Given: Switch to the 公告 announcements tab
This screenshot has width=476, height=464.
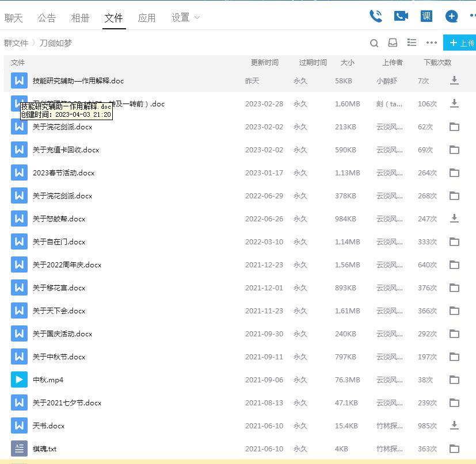Looking at the screenshot, I should click(x=47, y=18).
